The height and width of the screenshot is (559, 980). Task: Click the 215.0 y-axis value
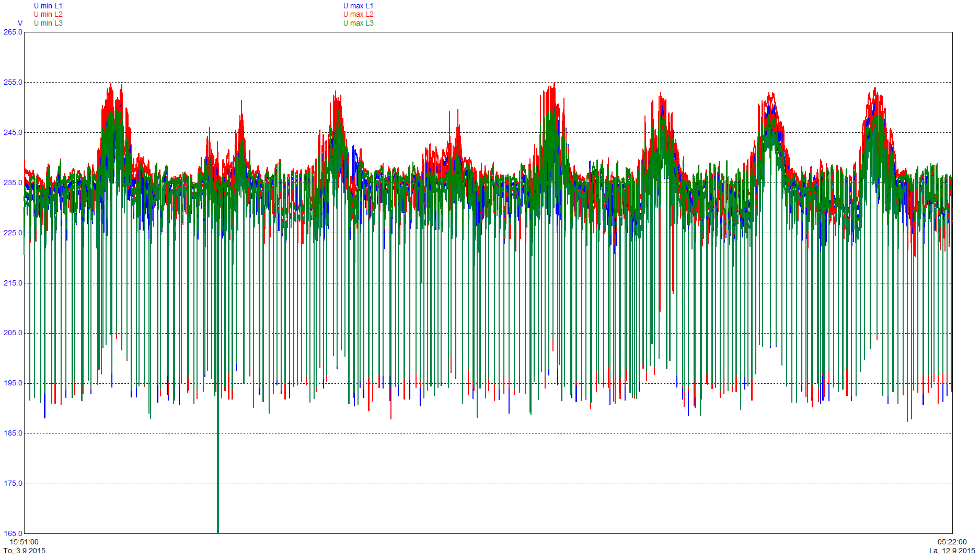tap(13, 283)
